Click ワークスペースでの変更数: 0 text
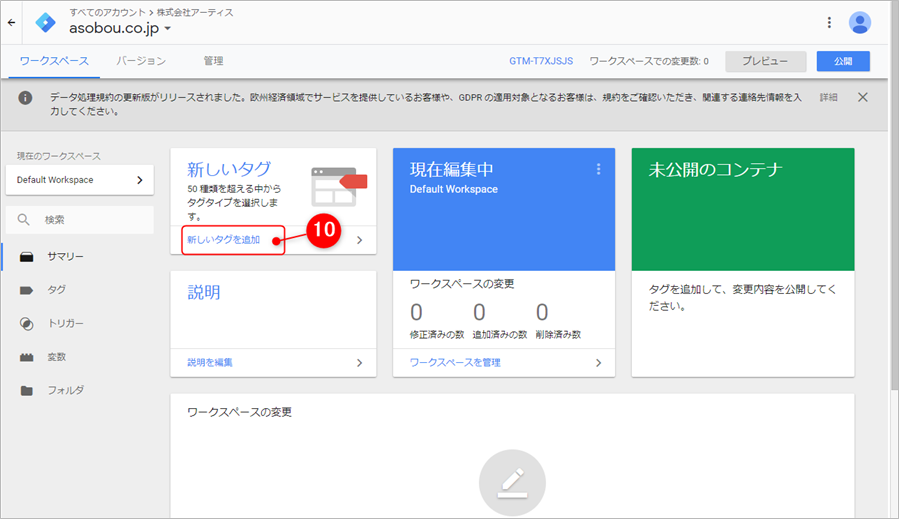The image size is (899, 519). pyautogui.click(x=649, y=61)
